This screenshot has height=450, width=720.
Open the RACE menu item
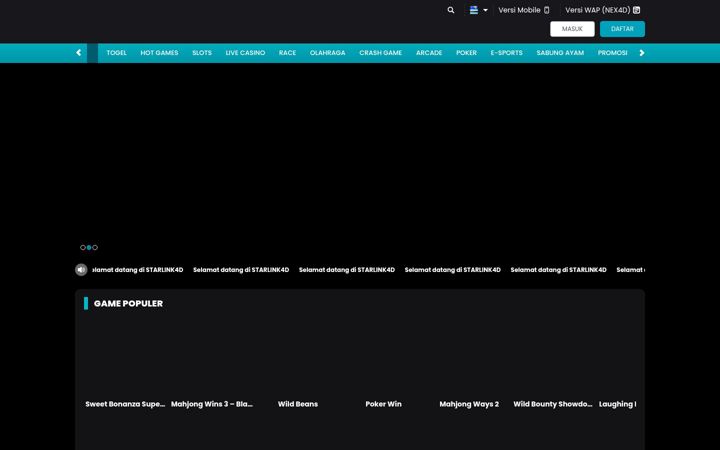pos(287,53)
